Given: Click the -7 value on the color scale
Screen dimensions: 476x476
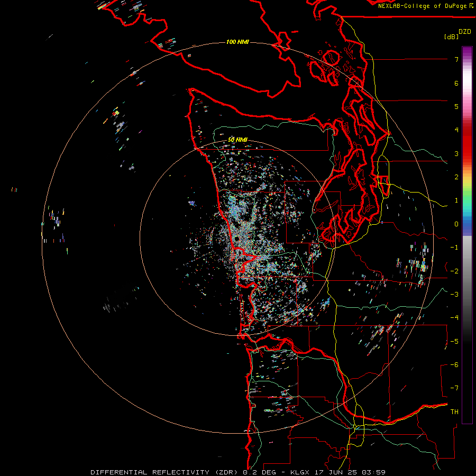Looking at the screenshot, I should (x=454, y=388).
